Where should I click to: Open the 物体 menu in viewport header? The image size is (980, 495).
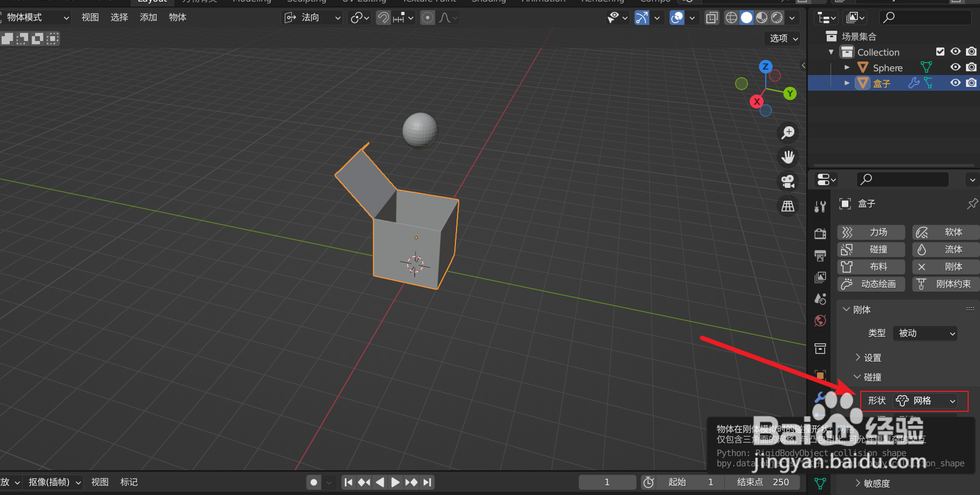pyautogui.click(x=178, y=18)
